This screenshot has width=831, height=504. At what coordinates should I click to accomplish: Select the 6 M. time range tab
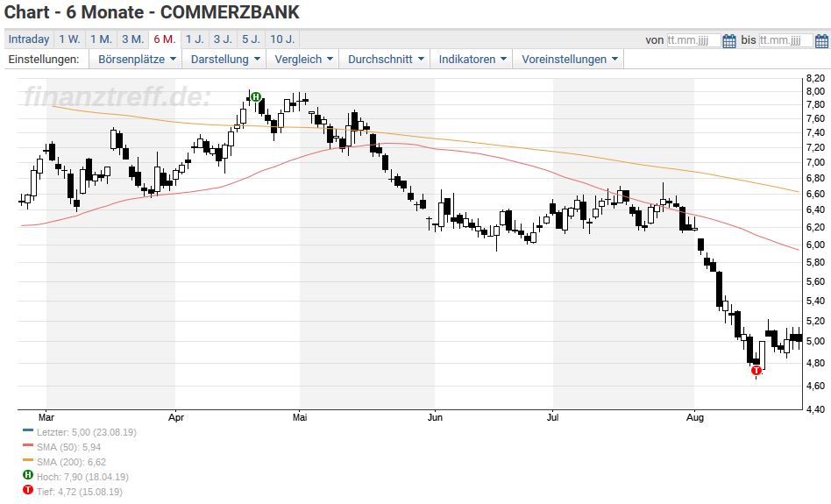(164, 39)
